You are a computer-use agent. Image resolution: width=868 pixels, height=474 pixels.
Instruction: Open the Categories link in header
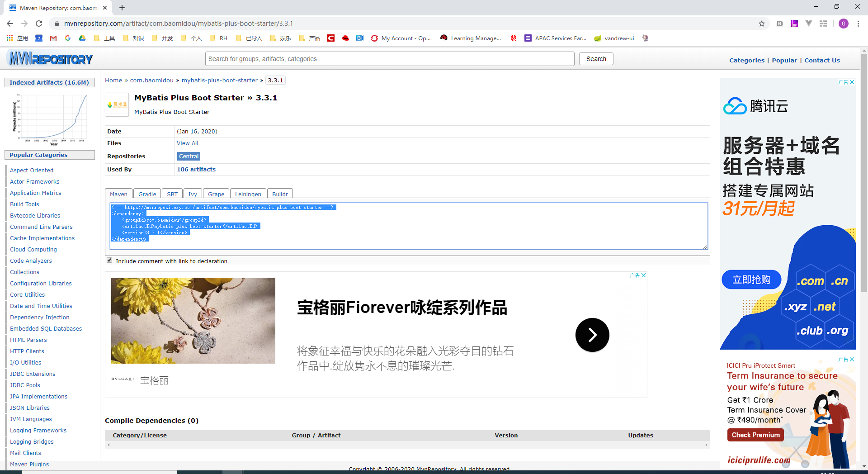click(747, 60)
